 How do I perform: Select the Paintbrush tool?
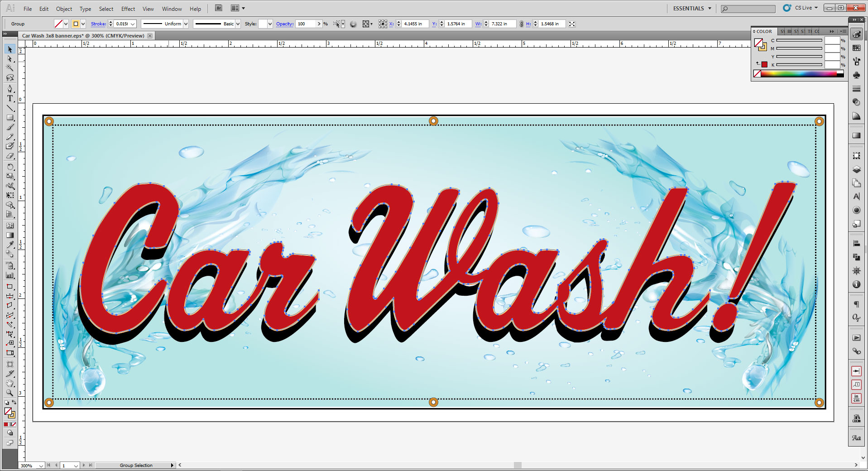pos(10,127)
